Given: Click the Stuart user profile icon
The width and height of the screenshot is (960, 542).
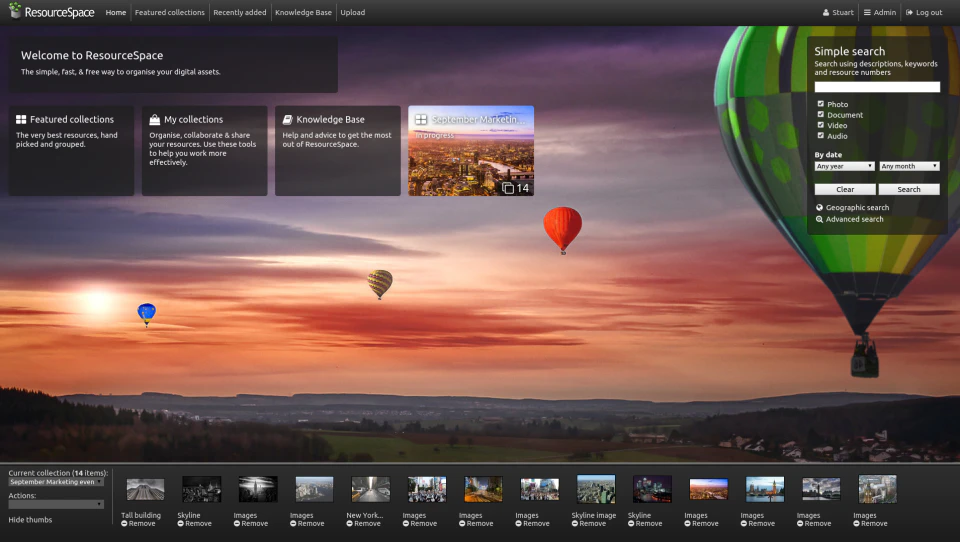Looking at the screenshot, I should 826,12.
